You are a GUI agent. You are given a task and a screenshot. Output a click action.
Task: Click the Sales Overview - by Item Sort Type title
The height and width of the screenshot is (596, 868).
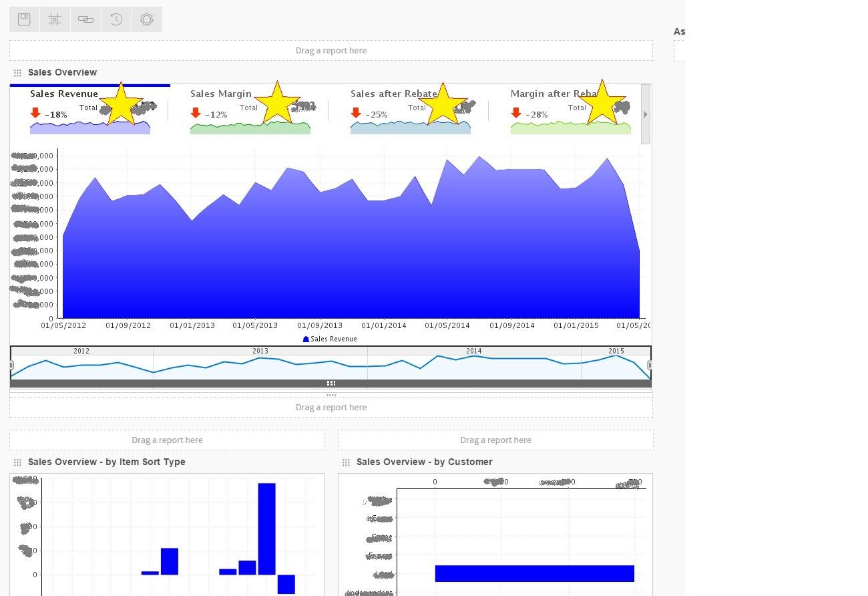click(x=107, y=462)
